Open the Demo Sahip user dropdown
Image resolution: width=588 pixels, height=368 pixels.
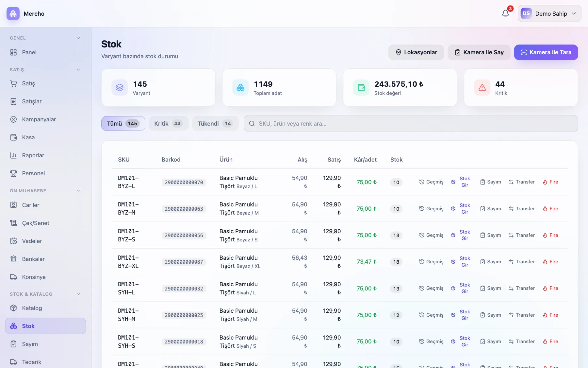pos(549,13)
